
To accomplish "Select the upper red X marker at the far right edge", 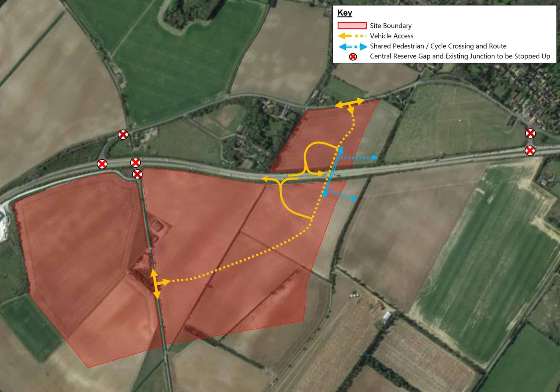I will [530, 134].
